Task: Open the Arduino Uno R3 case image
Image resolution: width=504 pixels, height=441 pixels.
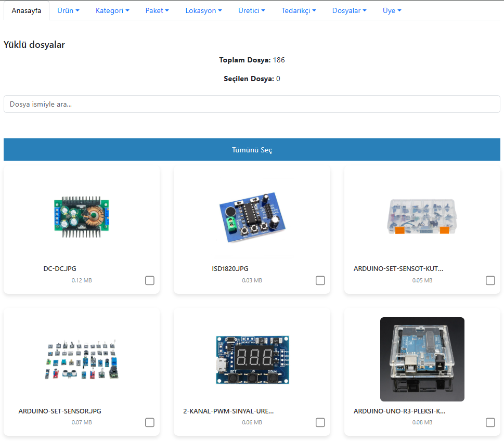Action: coord(422,359)
